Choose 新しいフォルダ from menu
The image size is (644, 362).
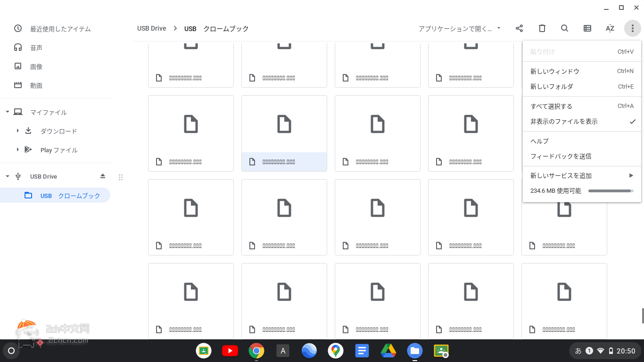[582, 86]
